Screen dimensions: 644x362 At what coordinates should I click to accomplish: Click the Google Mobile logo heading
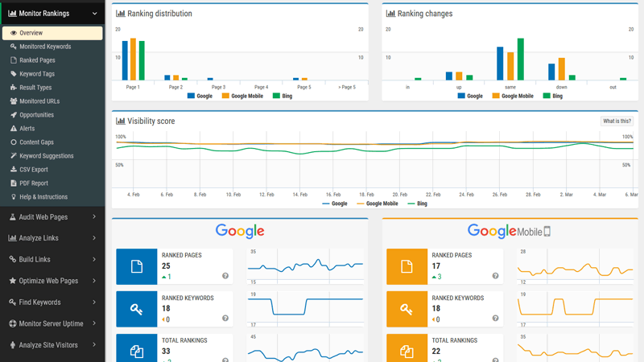point(510,232)
